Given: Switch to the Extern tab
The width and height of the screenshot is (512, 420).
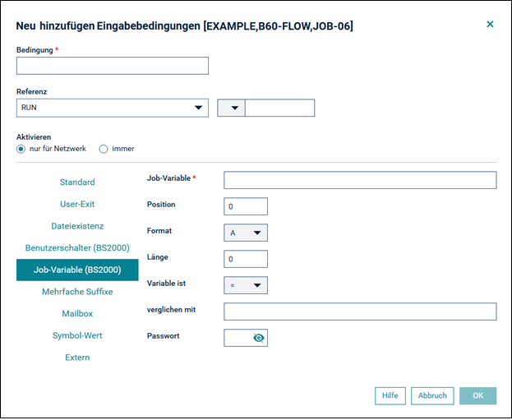Looking at the screenshot, I should (77, 358).
